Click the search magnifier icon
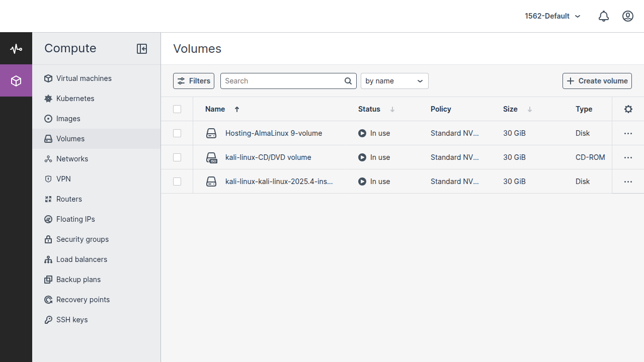The height and width of the screenshot is (362, 644). (348, 81)
